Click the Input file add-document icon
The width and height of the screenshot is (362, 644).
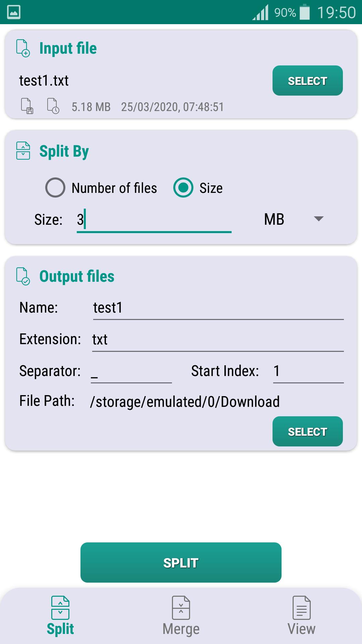[23, 48]
